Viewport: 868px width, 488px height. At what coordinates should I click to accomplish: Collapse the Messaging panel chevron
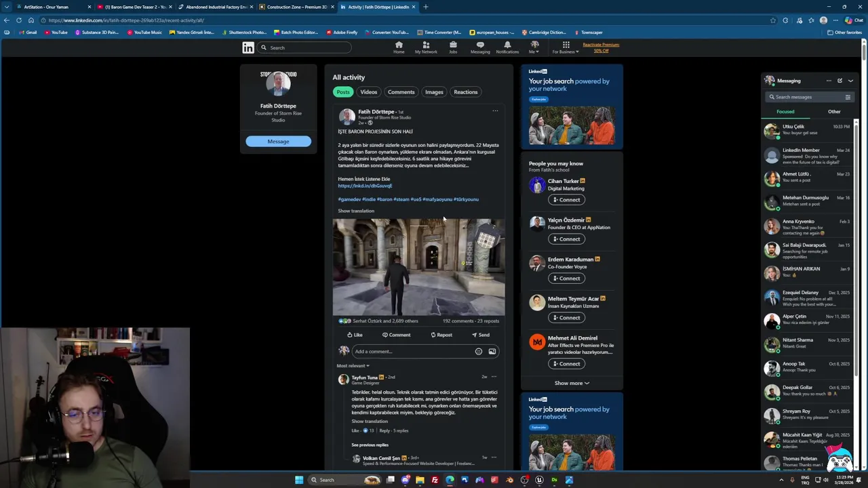tap(850, 81)
